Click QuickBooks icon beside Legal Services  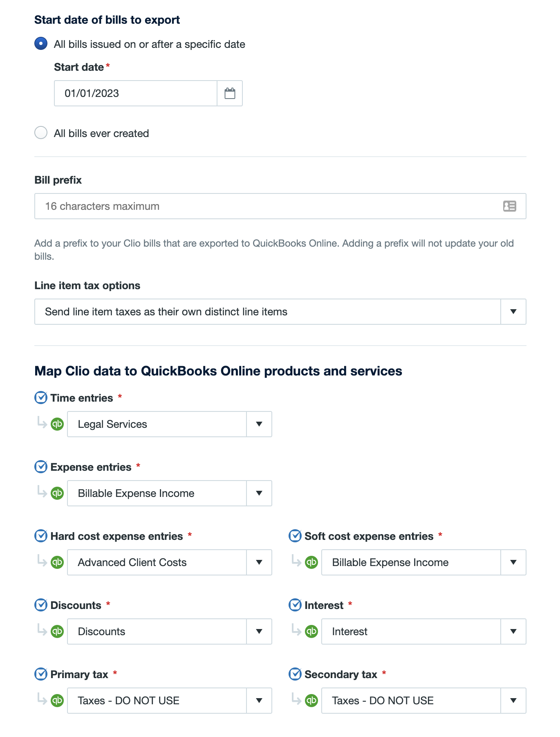coord(57,424)
